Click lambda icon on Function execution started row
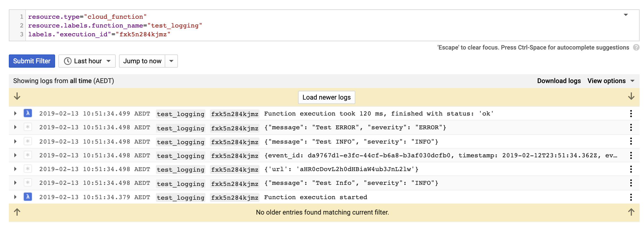The image size is (644, 225). (28, 197)
